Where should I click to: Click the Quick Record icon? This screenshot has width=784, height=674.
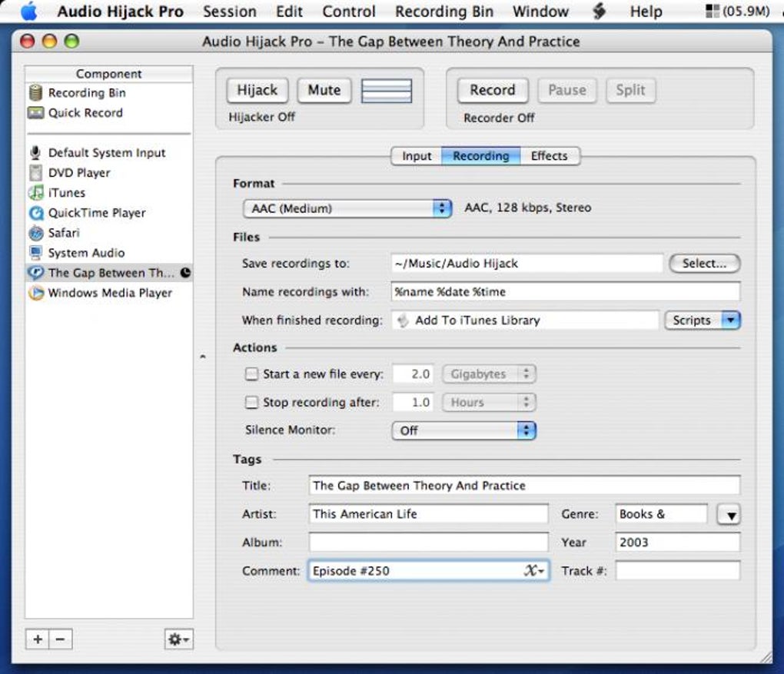pos(35,113)
